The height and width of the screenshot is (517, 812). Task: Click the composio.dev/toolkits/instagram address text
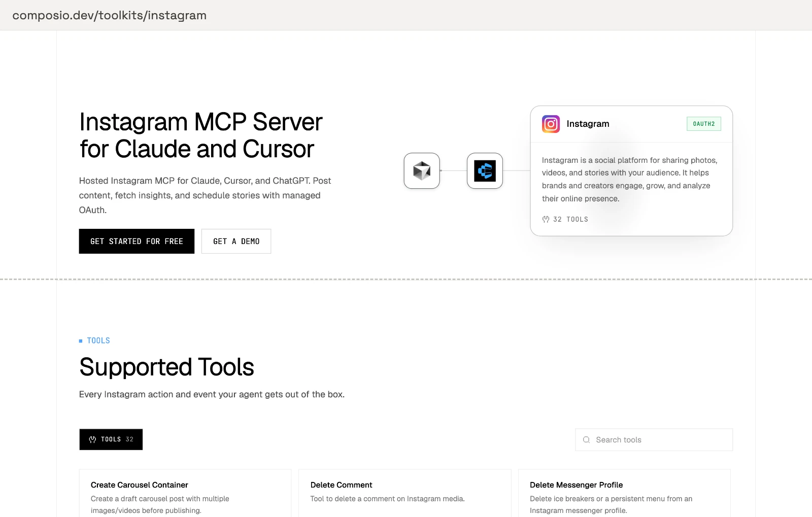[x=109, y=15]
